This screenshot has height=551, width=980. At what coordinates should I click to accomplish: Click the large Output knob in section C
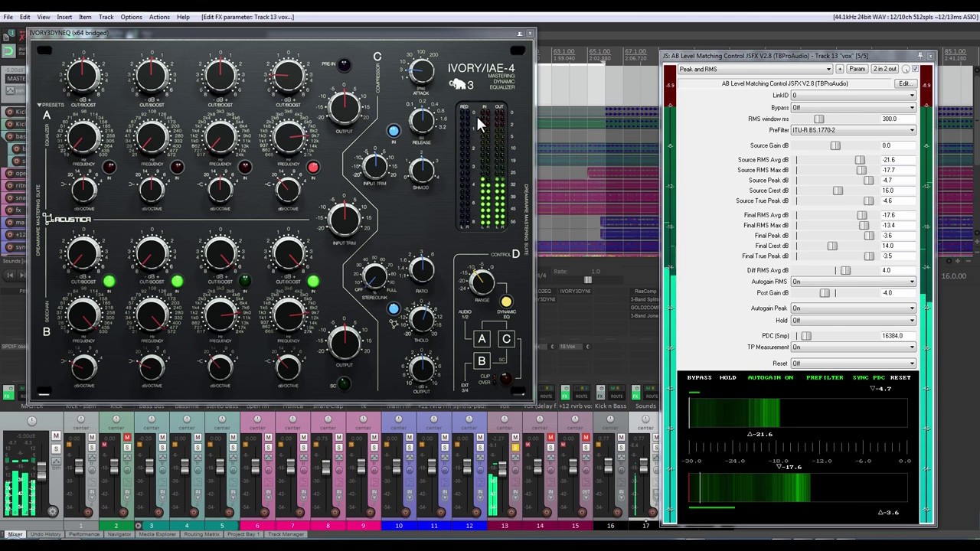coord(345,107)
